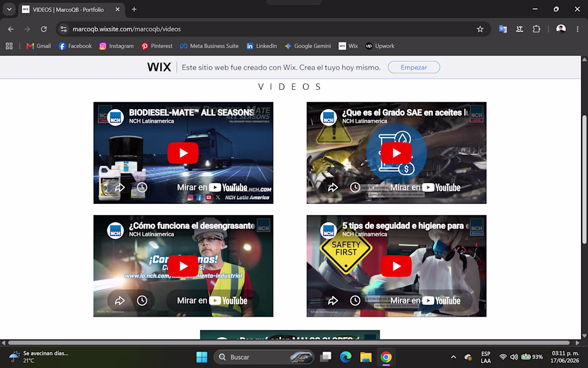
Task: Go back to previous page
Action: 11,29
